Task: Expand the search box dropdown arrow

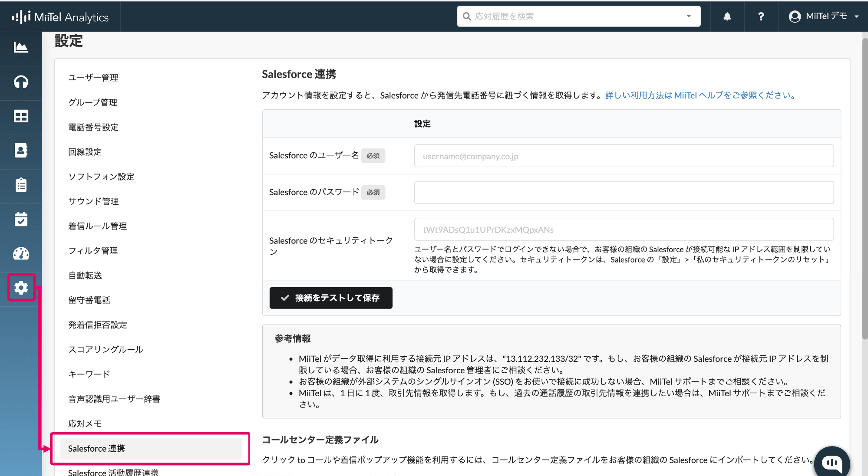Action: pos(689,16)
